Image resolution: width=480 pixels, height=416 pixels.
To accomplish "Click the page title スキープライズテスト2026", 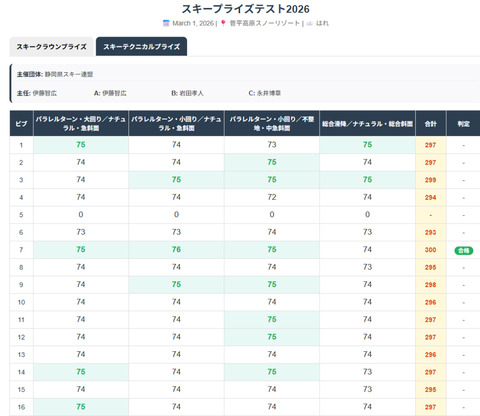I will (246, 9).
